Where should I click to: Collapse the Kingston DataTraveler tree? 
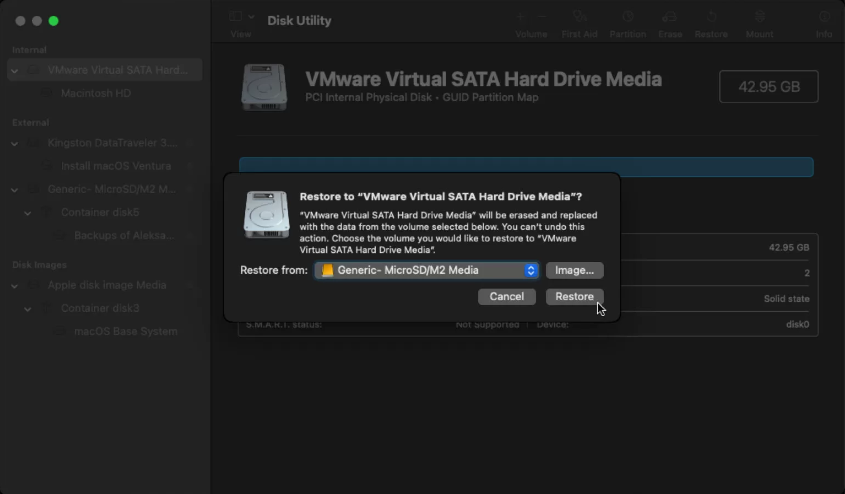coord(15,144)
